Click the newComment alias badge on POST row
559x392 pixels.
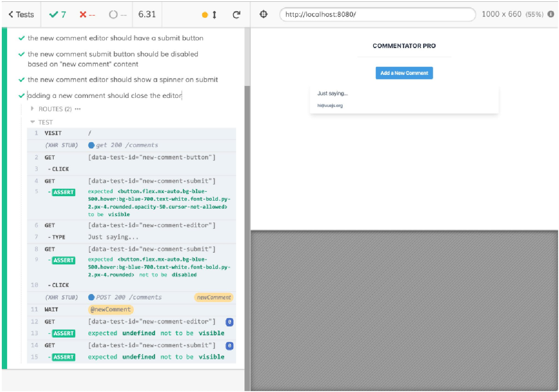coord(214,297)
